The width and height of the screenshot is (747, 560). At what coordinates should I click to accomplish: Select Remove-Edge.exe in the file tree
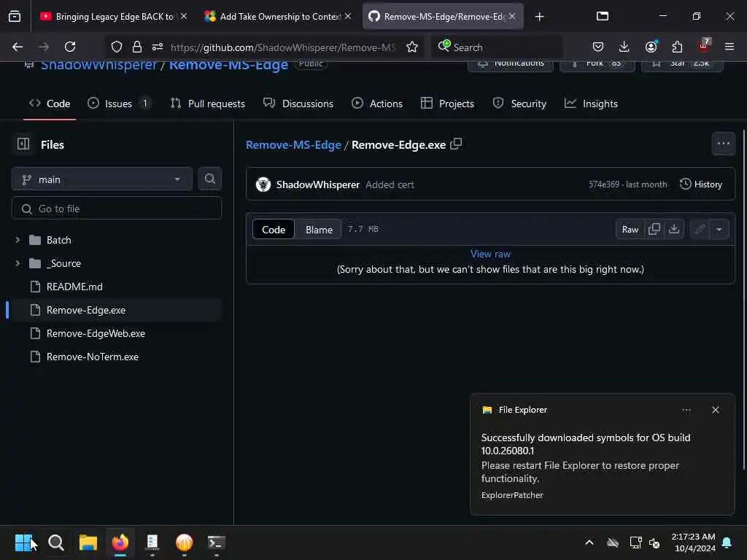pyautogui.click(x=86, y=309)
